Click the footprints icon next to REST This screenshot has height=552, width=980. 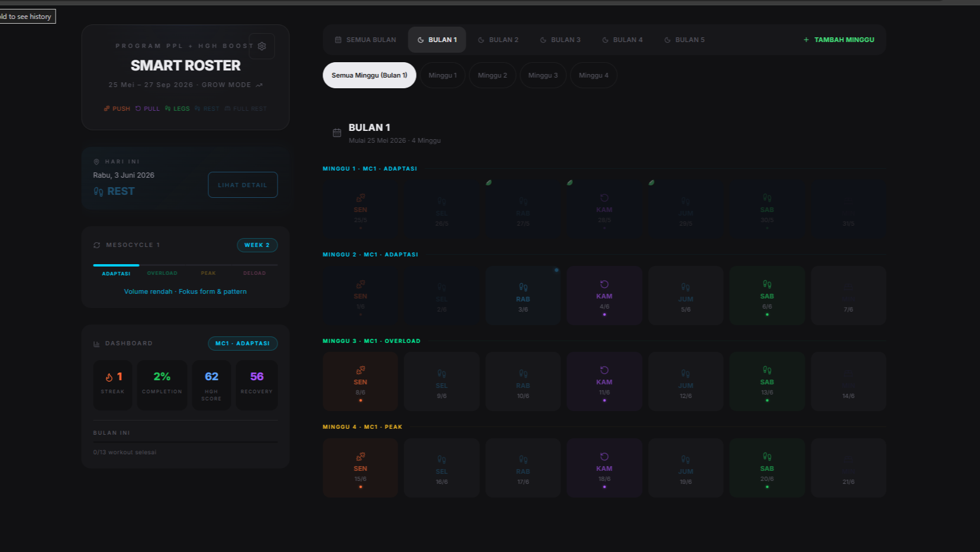click(98, 192)
